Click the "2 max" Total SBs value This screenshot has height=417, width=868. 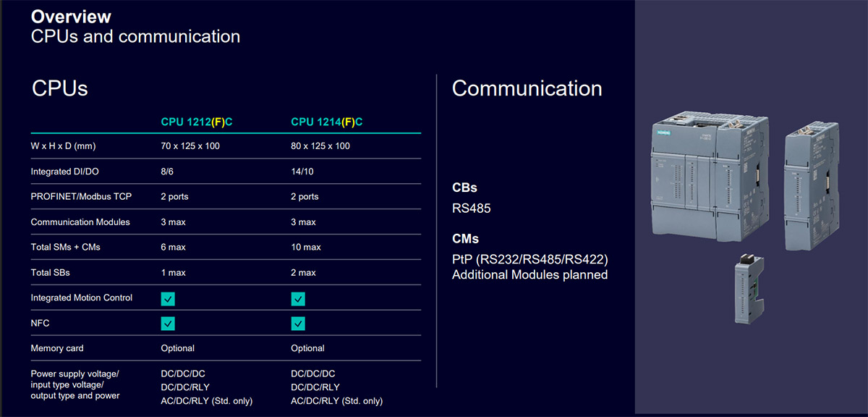[x=303, y=273]
